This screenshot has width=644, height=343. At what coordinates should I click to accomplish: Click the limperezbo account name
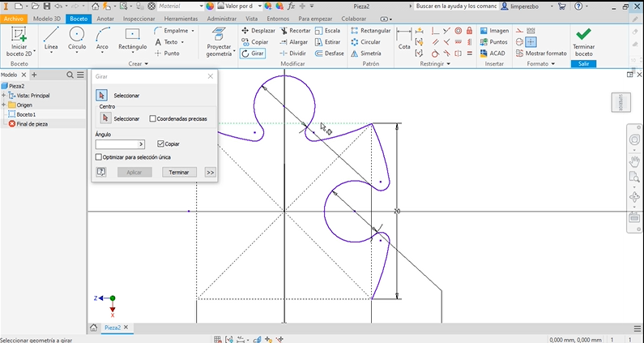tap(524, 6)
